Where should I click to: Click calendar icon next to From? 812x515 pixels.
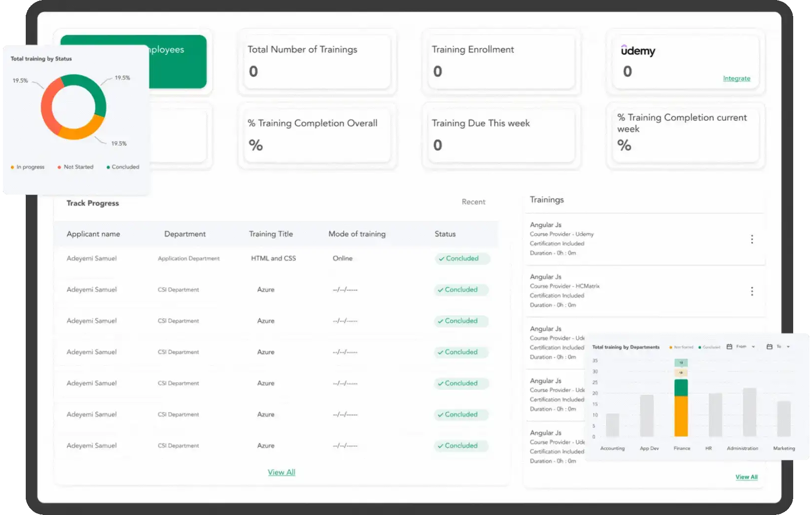click(x=729, y=347)
